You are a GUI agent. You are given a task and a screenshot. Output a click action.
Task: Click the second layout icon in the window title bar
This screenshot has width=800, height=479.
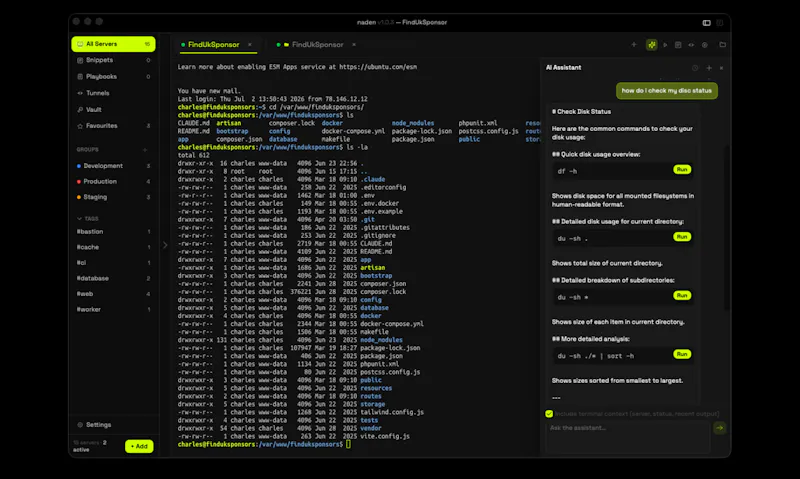720,22
